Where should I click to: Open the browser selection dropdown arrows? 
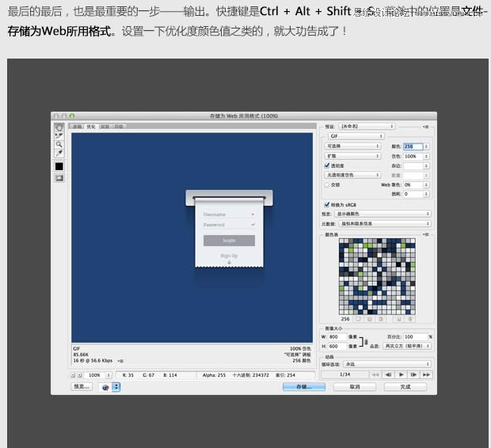point(116,387)
